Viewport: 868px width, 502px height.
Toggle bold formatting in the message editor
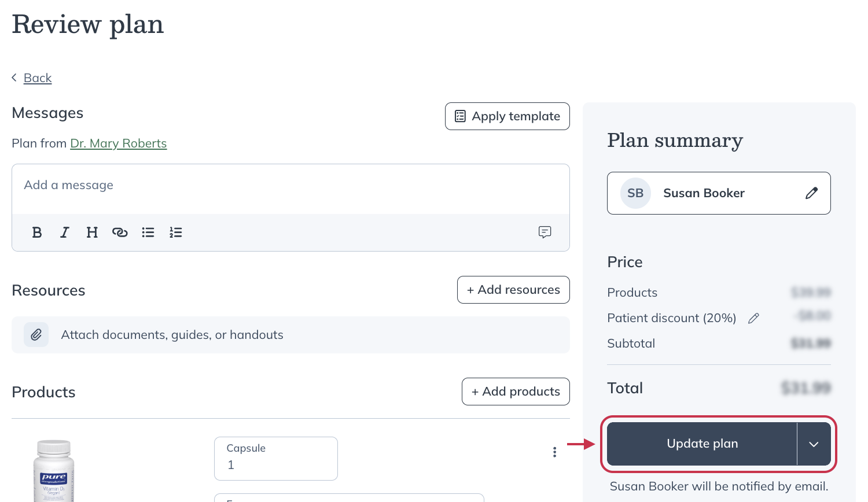pyautogui.click(x=37, y=232)
